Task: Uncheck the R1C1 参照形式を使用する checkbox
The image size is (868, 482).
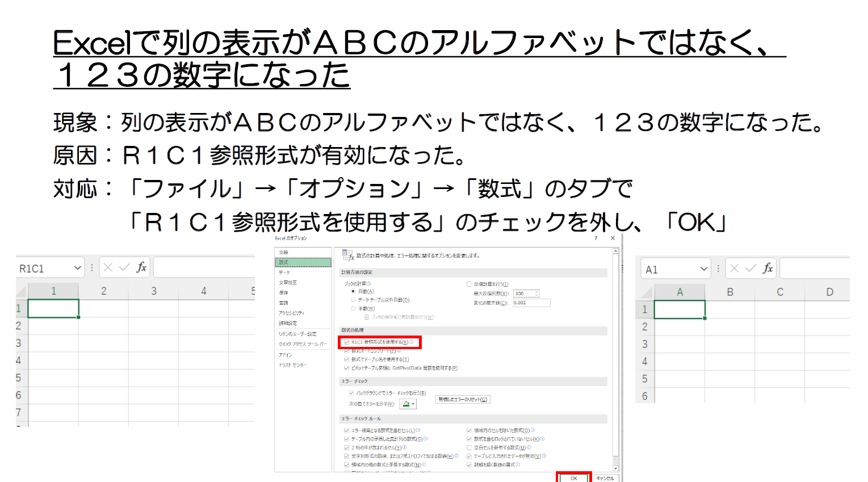Action: coord(346,342)
